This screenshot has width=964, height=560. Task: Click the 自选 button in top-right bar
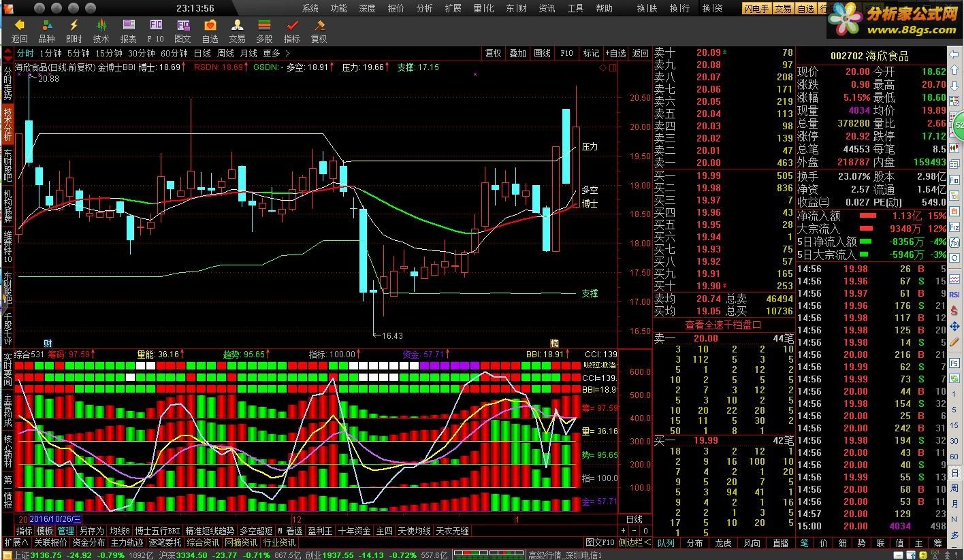point(805,8)
